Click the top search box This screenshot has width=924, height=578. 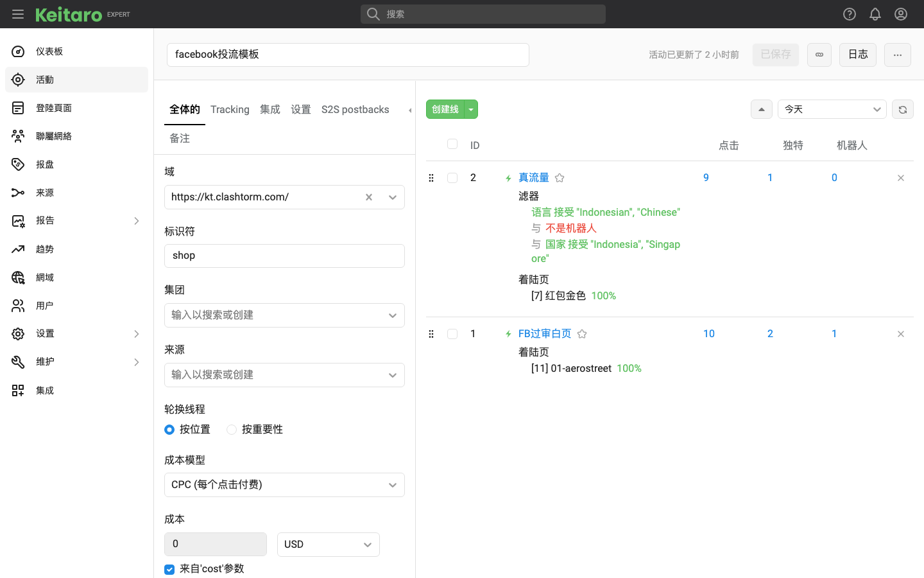coord(483,14)
